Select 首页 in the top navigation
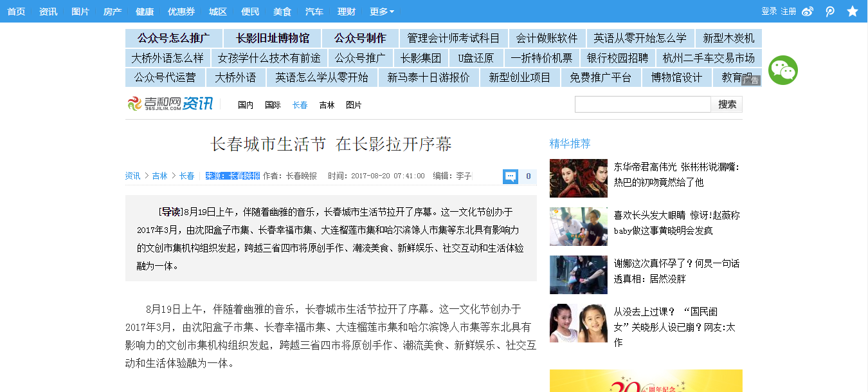 click(x=16, y=12)
